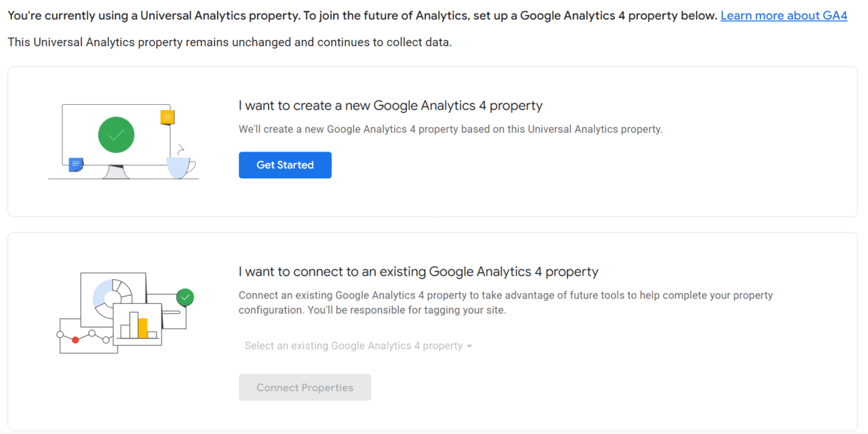
Task: Open the existing GA4 property dropdown
Action: pos(358,346)
